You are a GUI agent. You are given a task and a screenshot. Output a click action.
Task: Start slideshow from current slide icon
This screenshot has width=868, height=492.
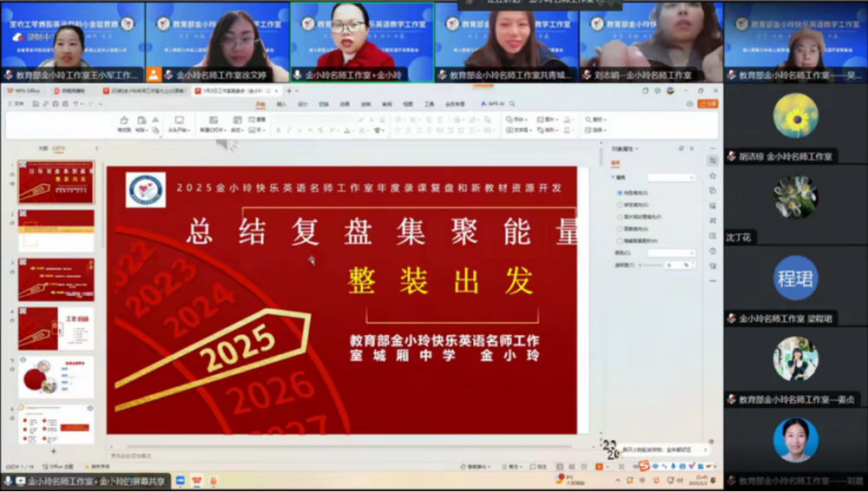coord(179,120)
